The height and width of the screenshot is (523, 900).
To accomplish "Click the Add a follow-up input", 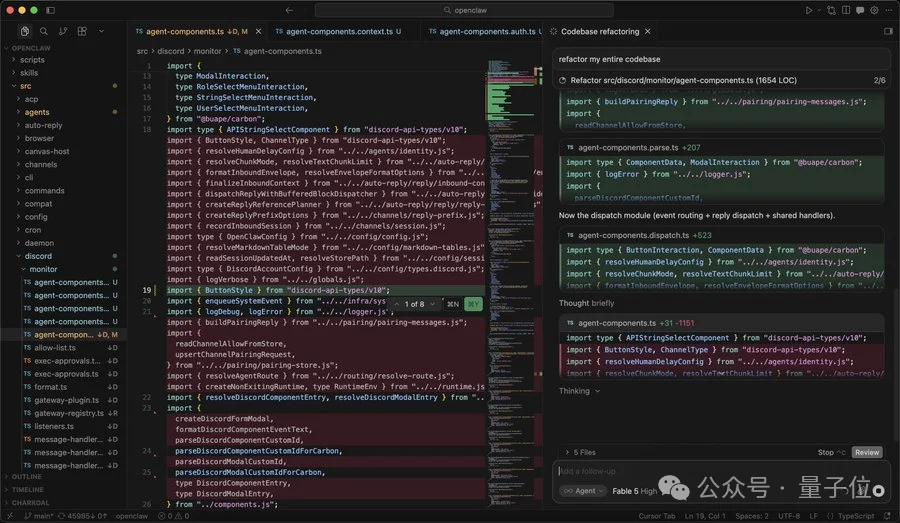I will (720, 471).
